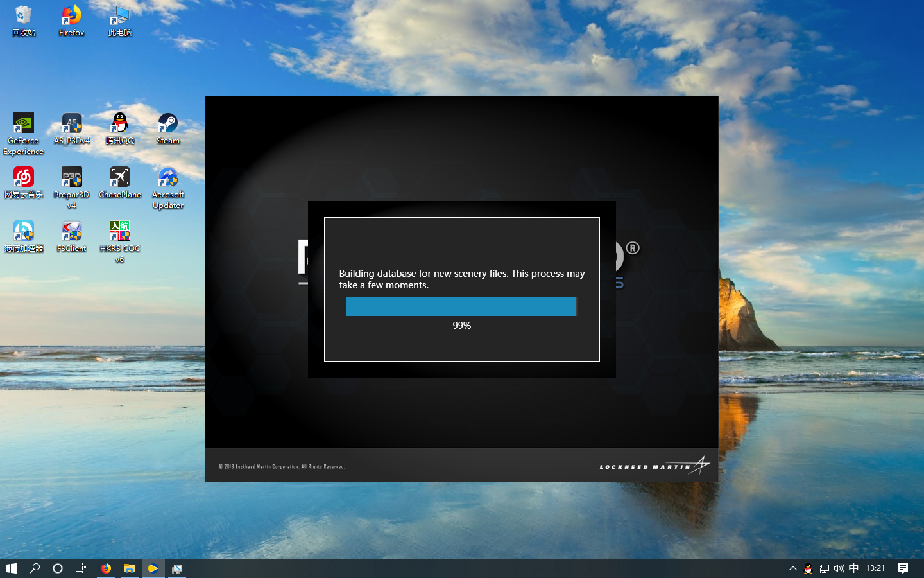The image size is (924, 578).
Task: Select the Steam desktop shortcut
Action: point(168,129)
